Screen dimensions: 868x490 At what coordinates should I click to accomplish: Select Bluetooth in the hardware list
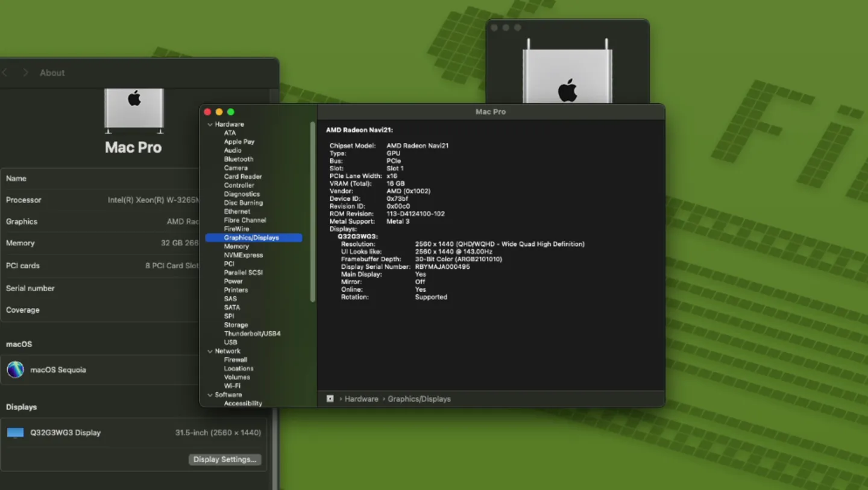[x=239, y=159]
